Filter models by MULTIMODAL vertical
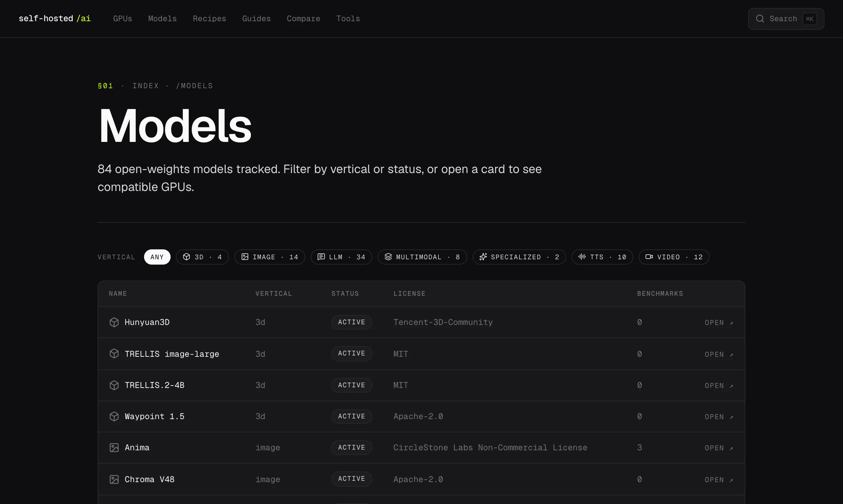 (x=422, y=257)
